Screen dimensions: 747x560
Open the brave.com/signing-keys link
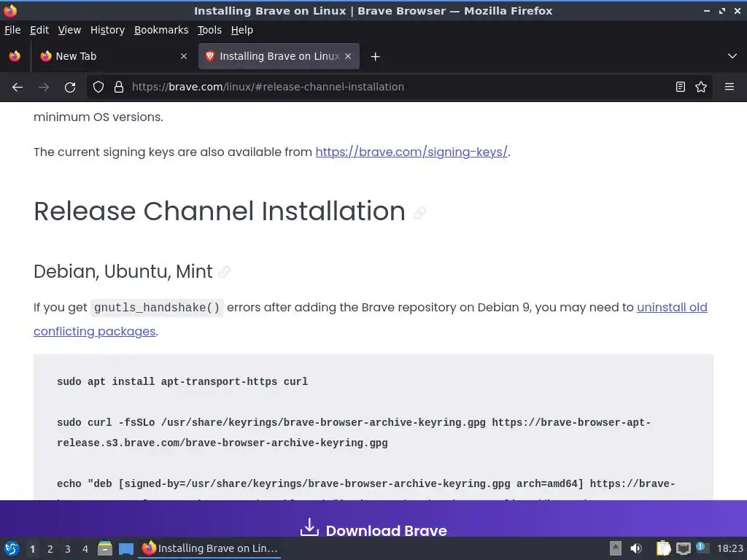click(411, 152)
